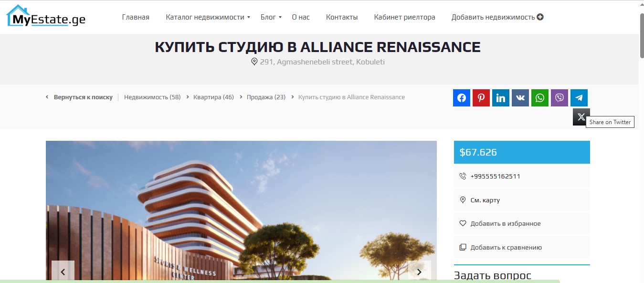644x283 pixels.
Task: Click address 291, Agmashenebeli street, Kobuleti
Action: point(322,62)
